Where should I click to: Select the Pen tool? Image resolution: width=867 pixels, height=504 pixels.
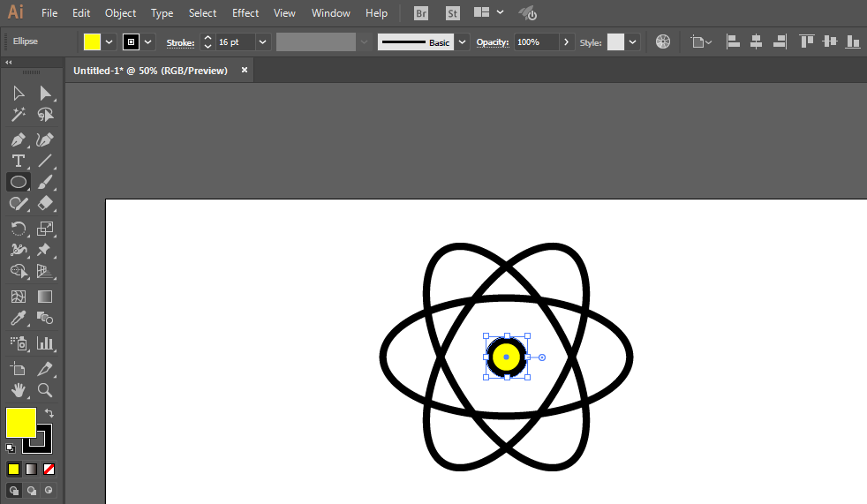[x=19, y=139]
